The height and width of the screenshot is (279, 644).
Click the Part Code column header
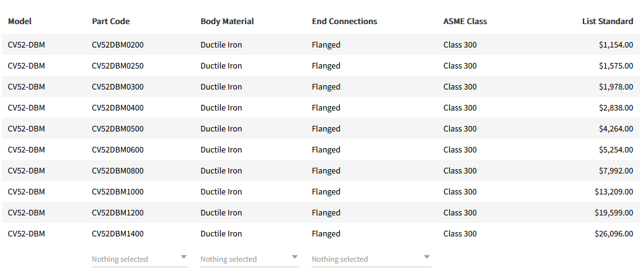pos(111,21)
